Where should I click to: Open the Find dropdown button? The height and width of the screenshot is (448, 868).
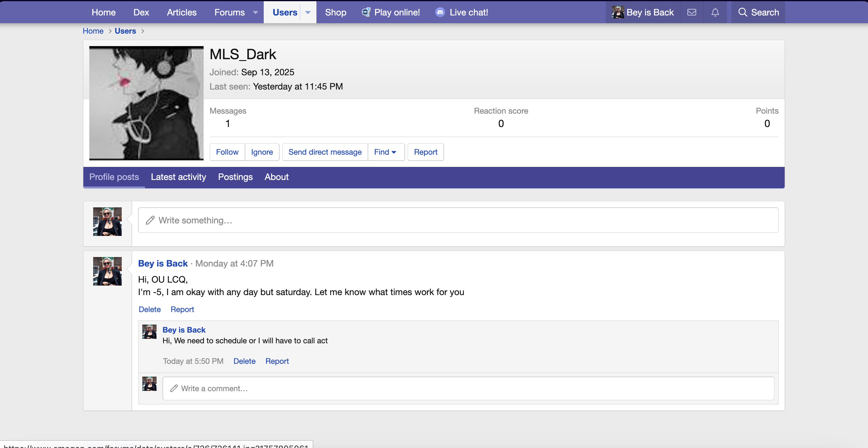click(x=385, y=152)
